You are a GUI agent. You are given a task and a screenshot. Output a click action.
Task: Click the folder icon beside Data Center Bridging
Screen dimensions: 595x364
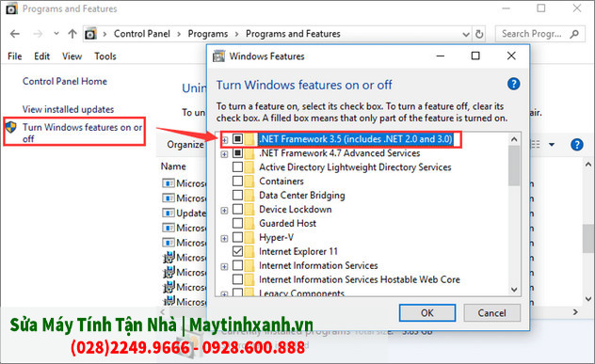click(x=249, y=196)
